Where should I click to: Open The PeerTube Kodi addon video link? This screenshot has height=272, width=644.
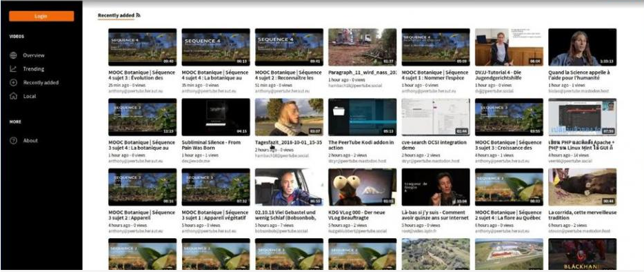[361, 145]
